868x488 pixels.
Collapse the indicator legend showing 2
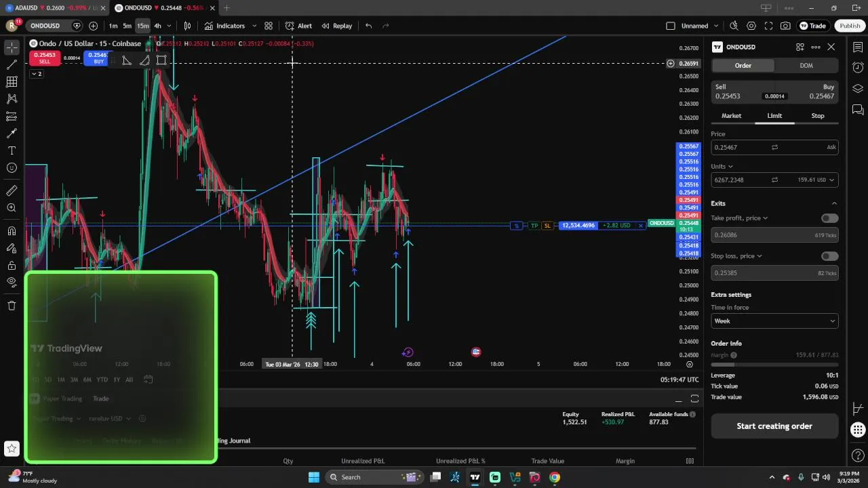pos(36,74)
